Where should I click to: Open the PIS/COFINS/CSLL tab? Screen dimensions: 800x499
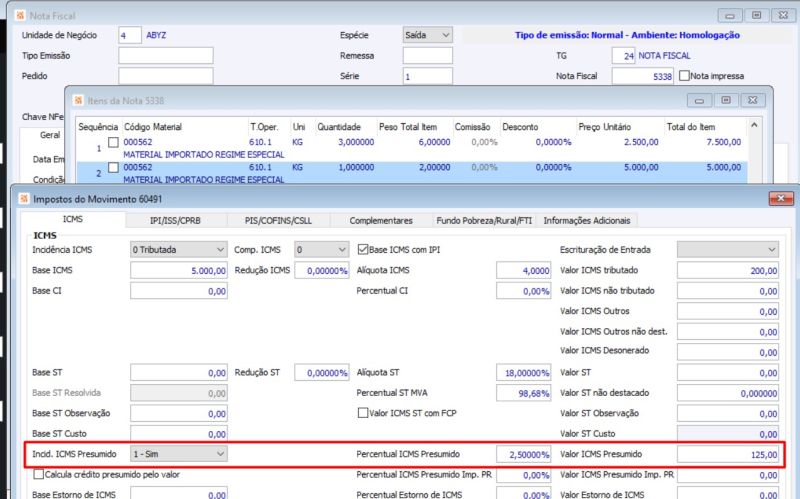[x=276, y=220]
